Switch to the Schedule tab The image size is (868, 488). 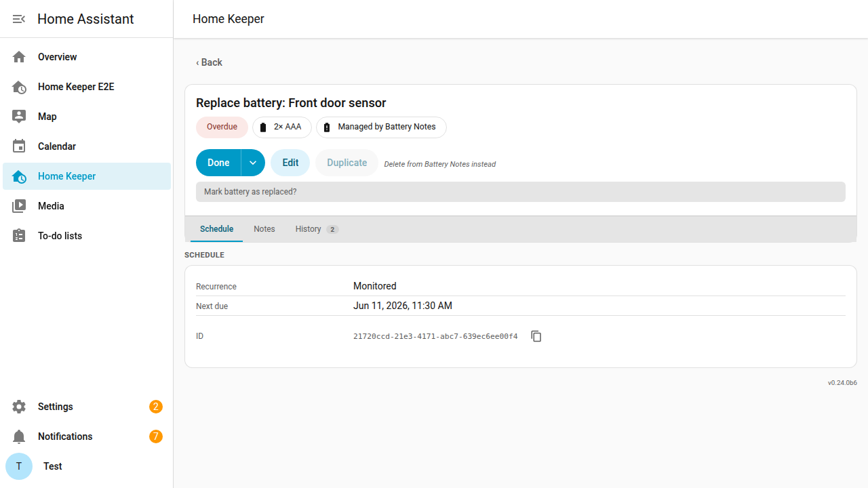[x=217, y=229]
